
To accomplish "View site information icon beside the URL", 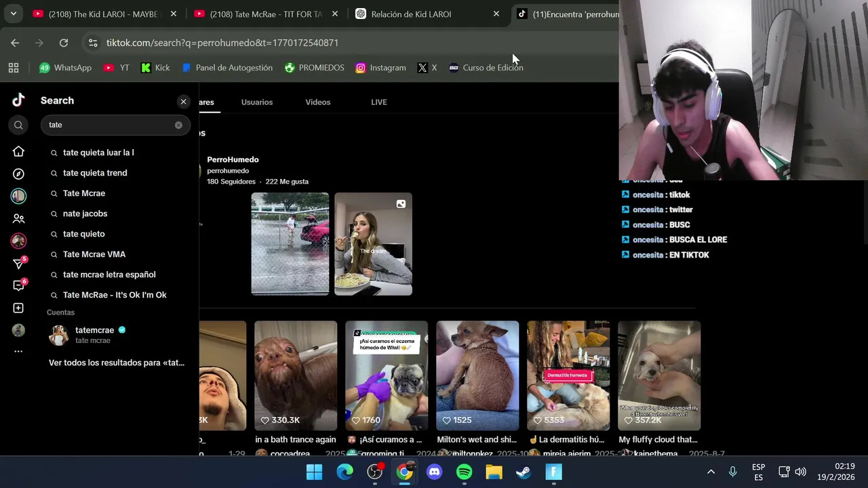I will 93,43.
